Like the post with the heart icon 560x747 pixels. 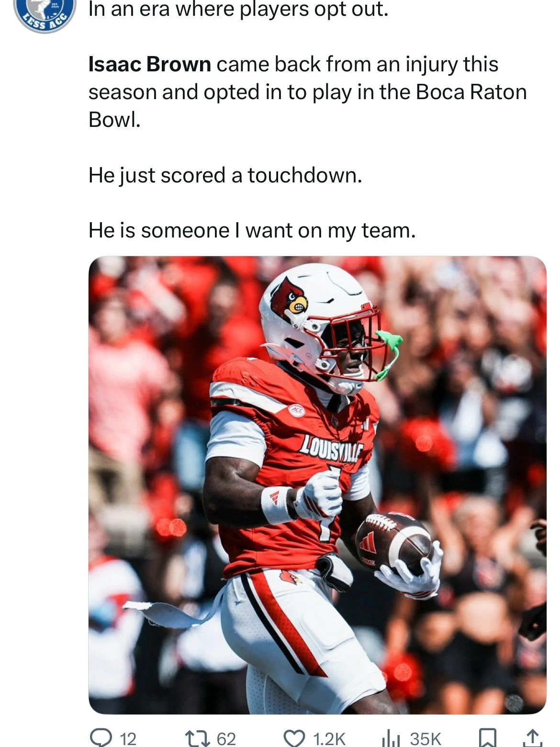(294, 738)
